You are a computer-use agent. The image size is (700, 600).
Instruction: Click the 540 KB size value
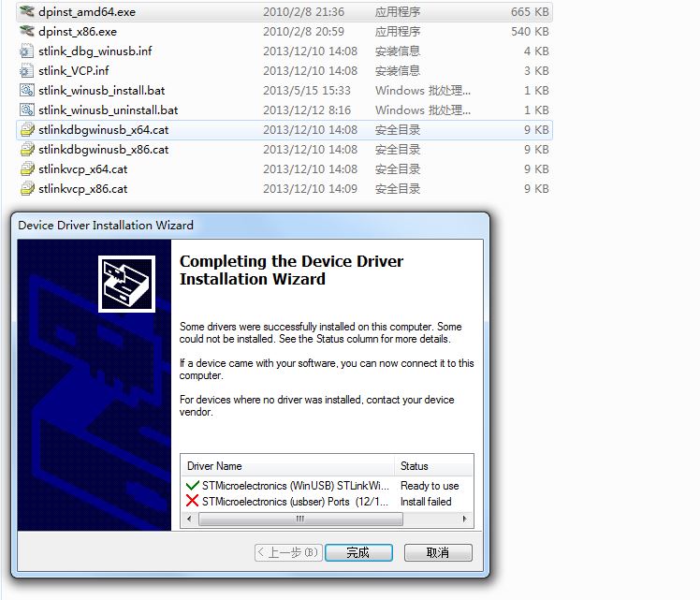pyautogui.click(x=530, y=32)
